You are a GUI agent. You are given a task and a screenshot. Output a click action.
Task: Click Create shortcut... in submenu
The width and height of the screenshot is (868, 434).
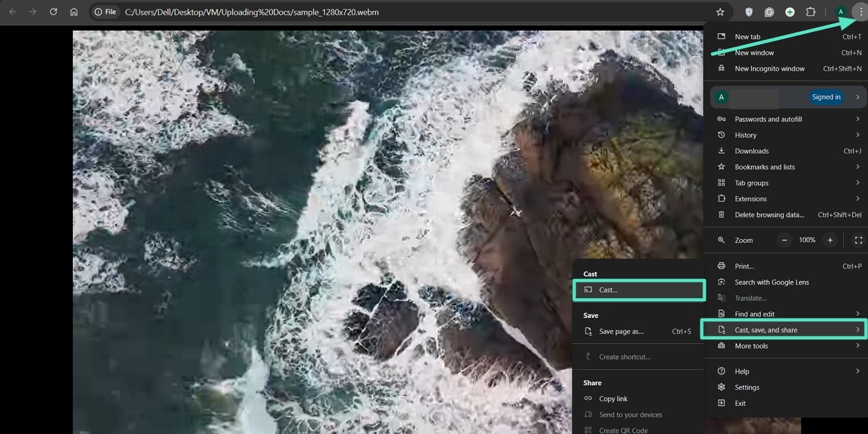638,357
